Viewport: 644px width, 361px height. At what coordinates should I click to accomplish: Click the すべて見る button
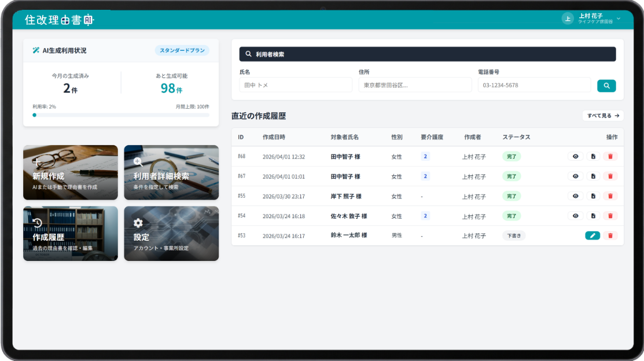[603, 116]
